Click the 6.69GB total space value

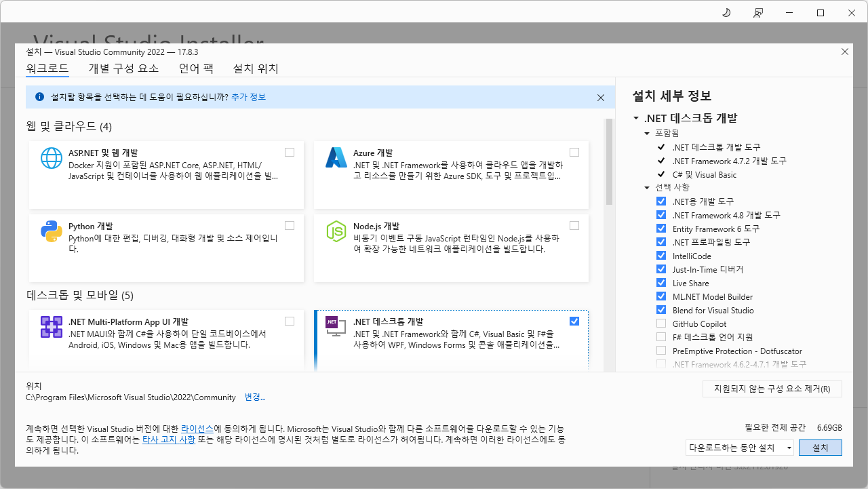pos(829,428)
